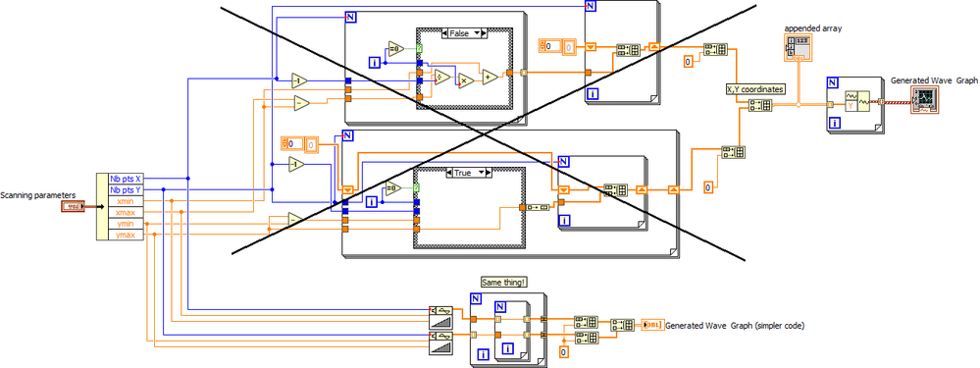Click the Same thing! comment label
This screenshot has width=980, height=368.
tap(504, 282)
